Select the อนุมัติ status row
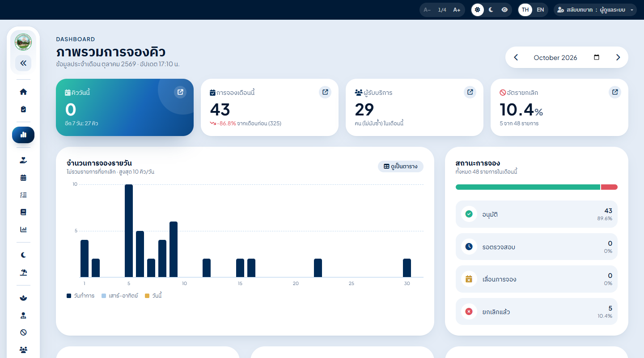Screen dimensions: 644x358 pyautogui.click(x=537, y=214)
